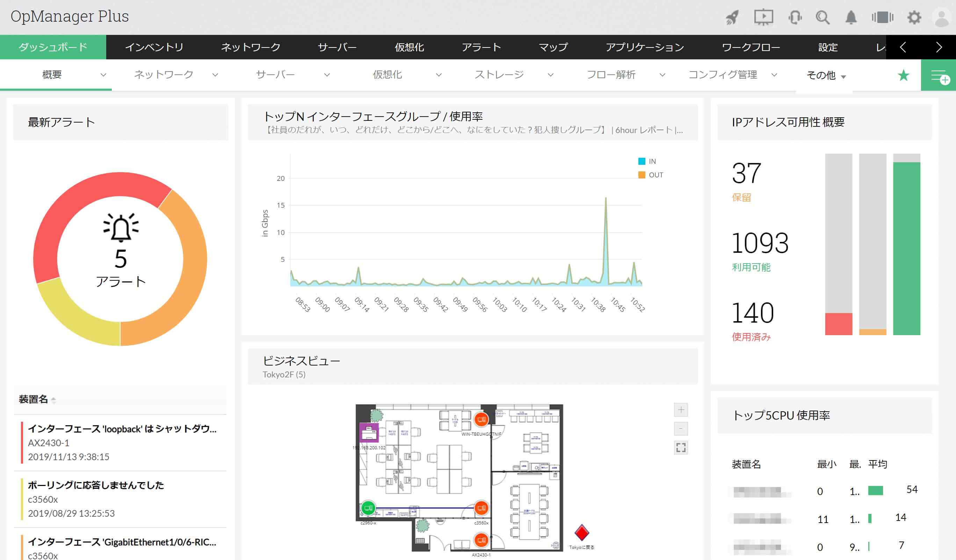
Task: Open the notifications bell icon
Action: [851, 17]
